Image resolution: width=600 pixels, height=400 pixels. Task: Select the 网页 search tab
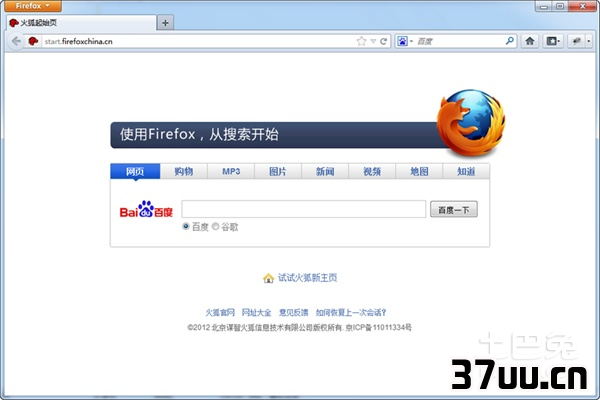(x=135, y=171)
